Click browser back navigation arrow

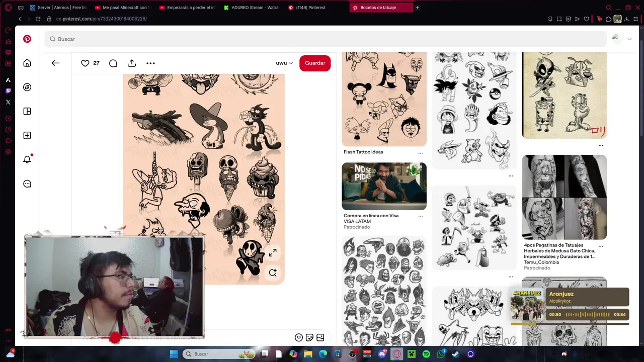20,19
